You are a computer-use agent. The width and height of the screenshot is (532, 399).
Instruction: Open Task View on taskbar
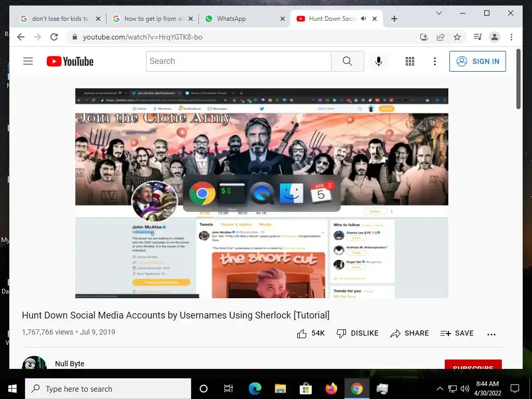[229, 389]
